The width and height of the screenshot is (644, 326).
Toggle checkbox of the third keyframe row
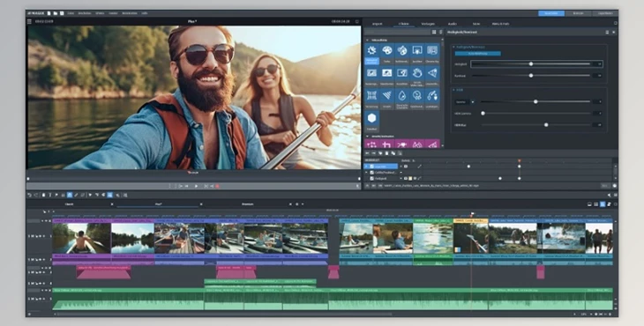tap(372, 178)
